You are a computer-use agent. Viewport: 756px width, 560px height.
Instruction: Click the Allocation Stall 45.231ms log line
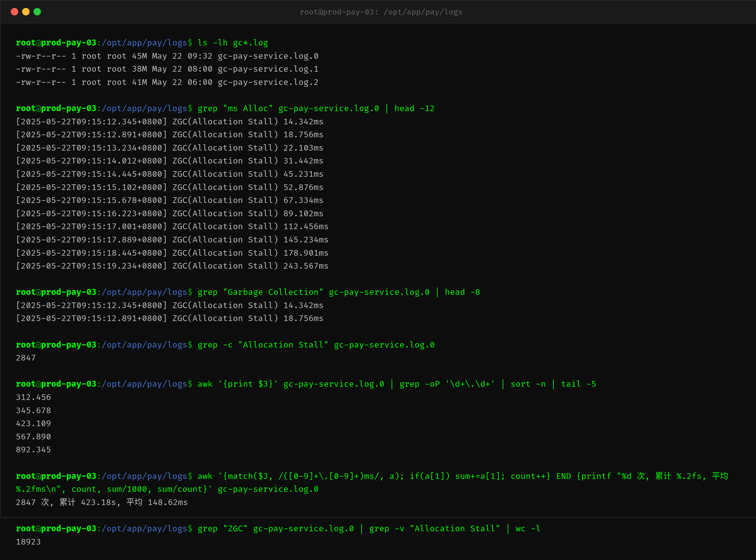pos(169,174)
